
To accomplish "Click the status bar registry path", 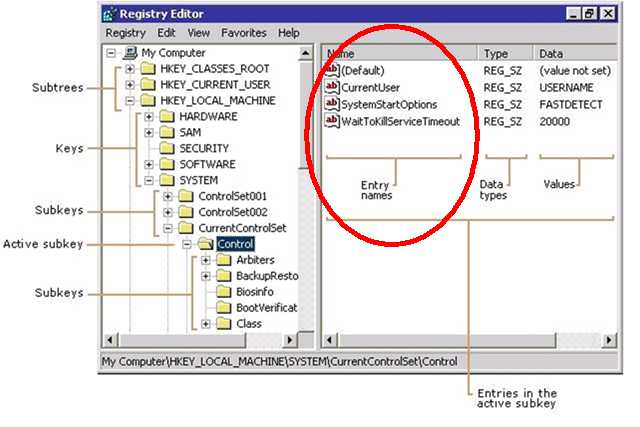I will coord(280,362).
